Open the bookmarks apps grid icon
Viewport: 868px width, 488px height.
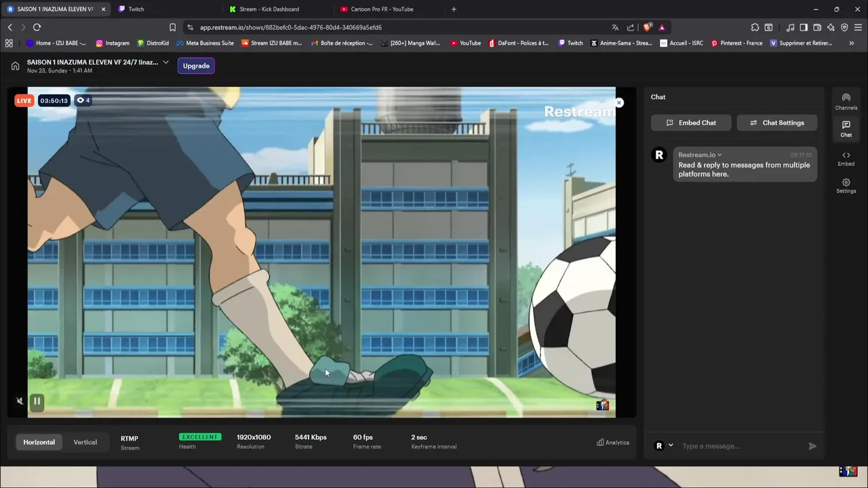[9, 43]
